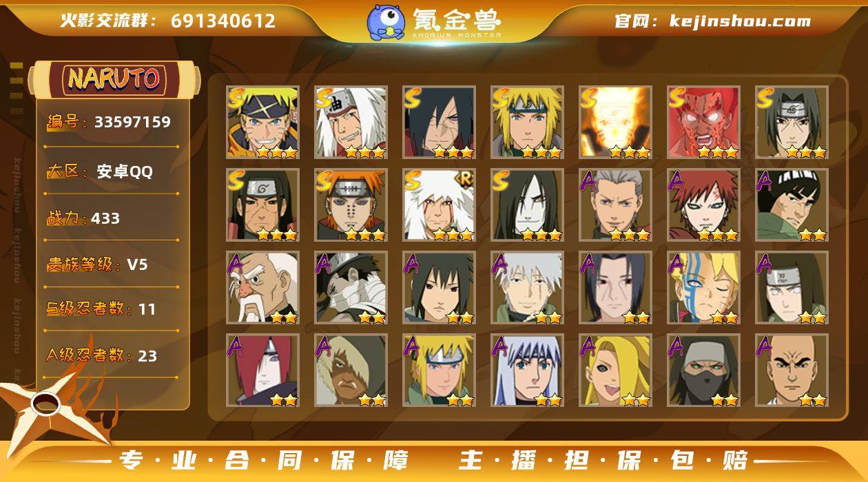This screenshot has width=868, height=482.
Task: Open the kejinshou.com official website link
Action: 740,21
